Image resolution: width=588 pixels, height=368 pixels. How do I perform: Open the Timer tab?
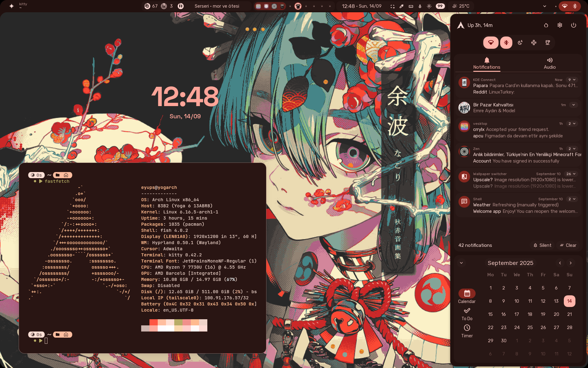[467, 332]
